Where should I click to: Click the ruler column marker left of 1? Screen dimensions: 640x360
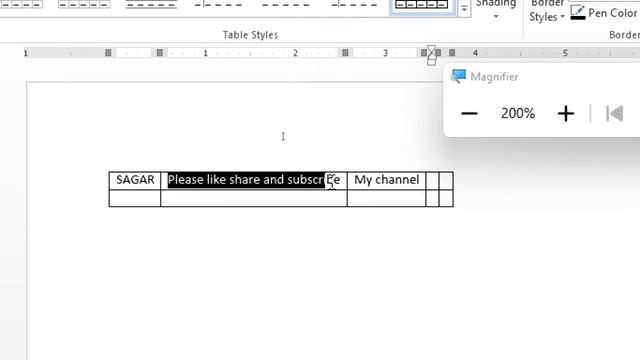tap(160, 53)
